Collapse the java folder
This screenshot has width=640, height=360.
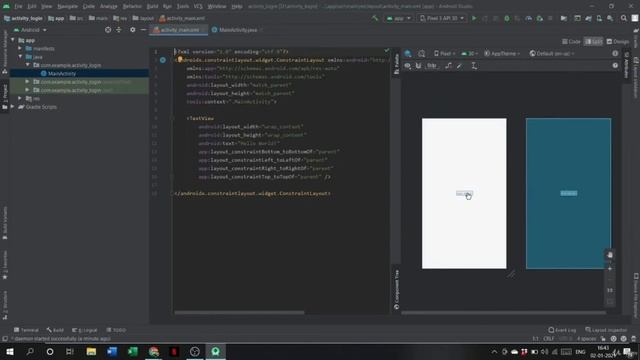(20, 57)
